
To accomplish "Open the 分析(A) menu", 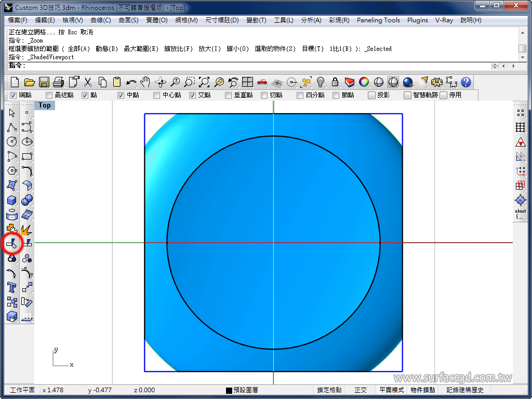I will [x=311, y=20].
